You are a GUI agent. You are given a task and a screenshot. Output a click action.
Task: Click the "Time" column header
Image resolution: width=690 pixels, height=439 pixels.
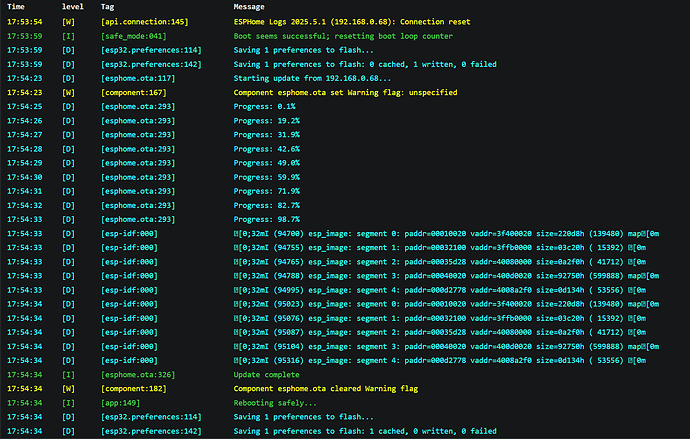[x=16, y=7]
